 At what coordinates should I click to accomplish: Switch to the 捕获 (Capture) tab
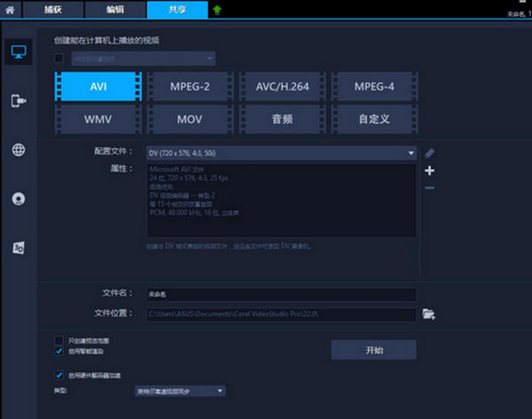point(53,10)
